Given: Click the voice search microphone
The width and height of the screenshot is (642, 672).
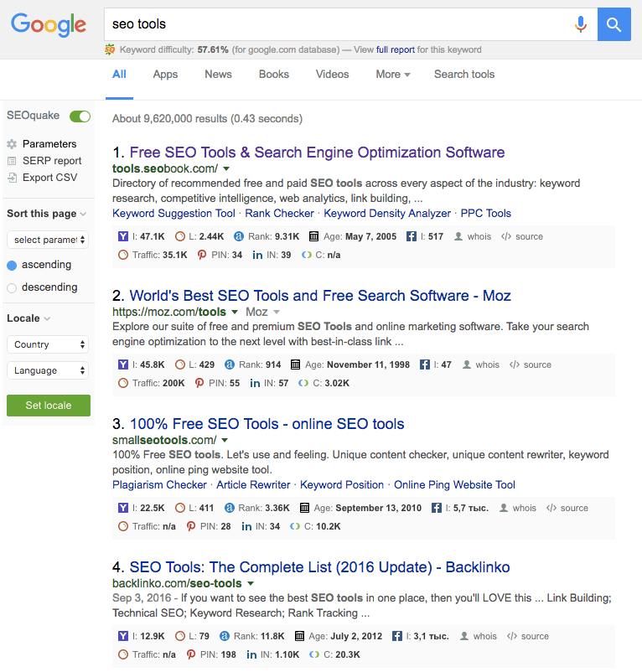Looking at the screenshot, I should tap(581, 24).
